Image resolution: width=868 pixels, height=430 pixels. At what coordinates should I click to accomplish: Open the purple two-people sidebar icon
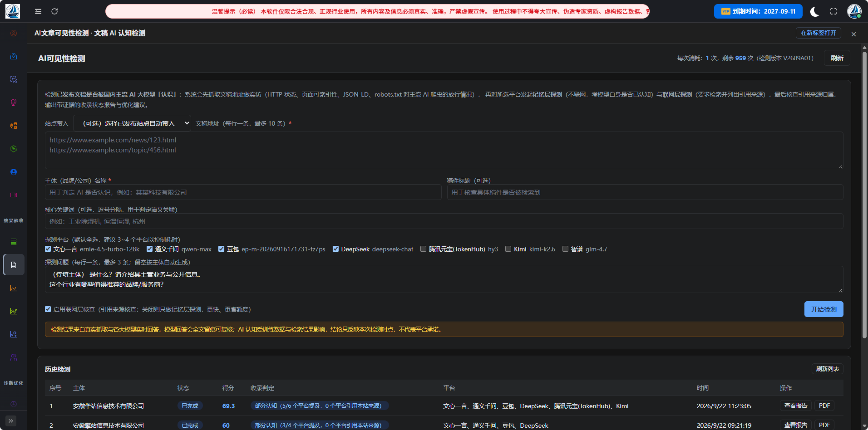coord(13,357)
